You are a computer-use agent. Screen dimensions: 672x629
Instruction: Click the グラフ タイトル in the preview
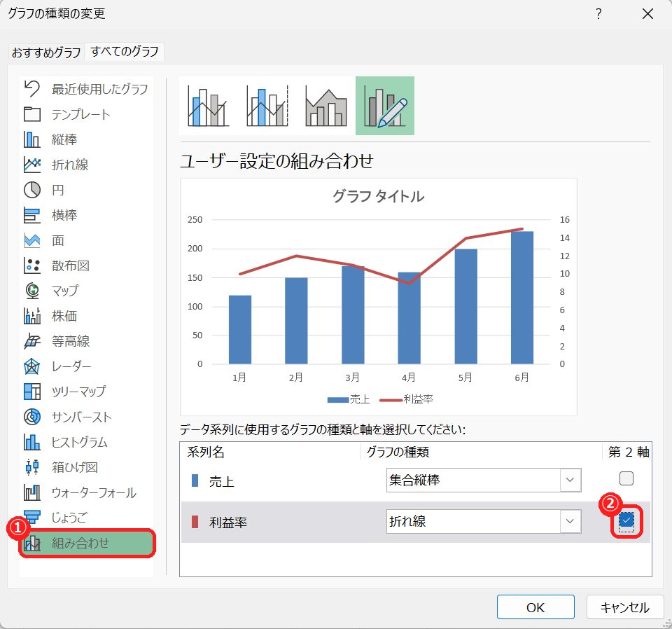[x=379, y=196]
